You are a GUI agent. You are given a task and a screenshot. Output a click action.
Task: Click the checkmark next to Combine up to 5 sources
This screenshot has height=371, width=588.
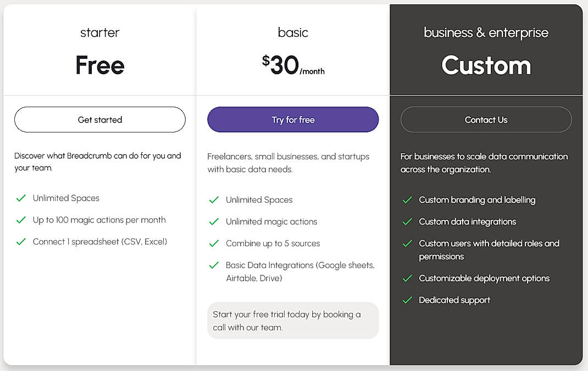click(214, 243)
